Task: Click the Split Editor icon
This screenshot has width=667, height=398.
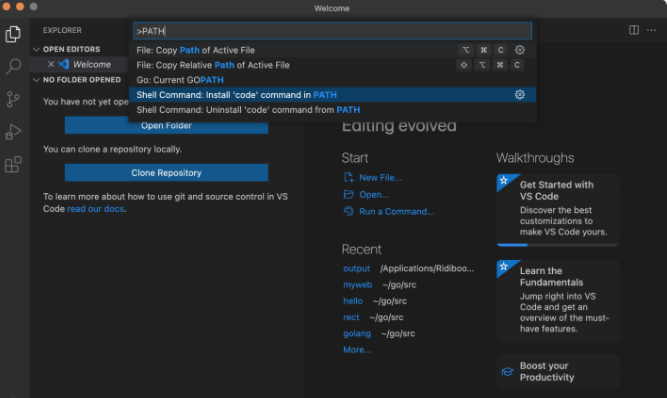Action: [634, 30]
